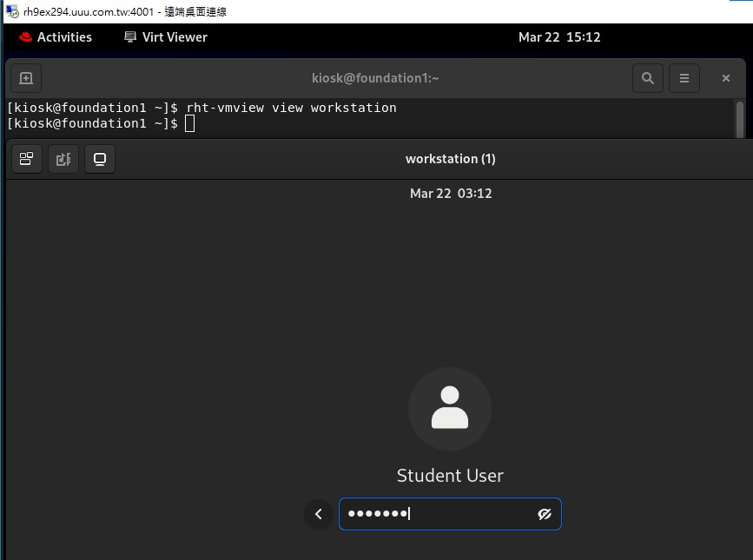Click the guest clock Mar 22 03:12
This screenshot has height=560, width=753.
tap(451, 194)
